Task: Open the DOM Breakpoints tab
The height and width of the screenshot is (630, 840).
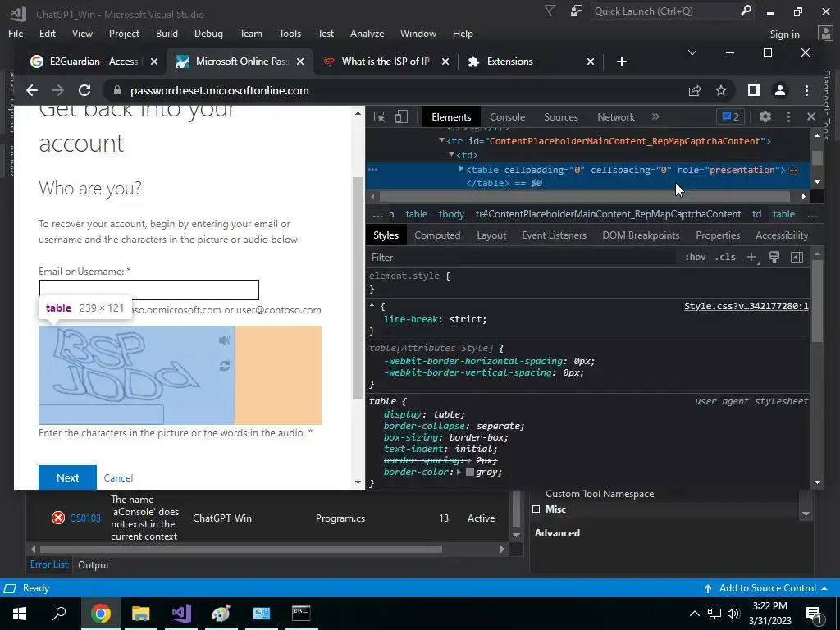Action: (x=641, y=235)
